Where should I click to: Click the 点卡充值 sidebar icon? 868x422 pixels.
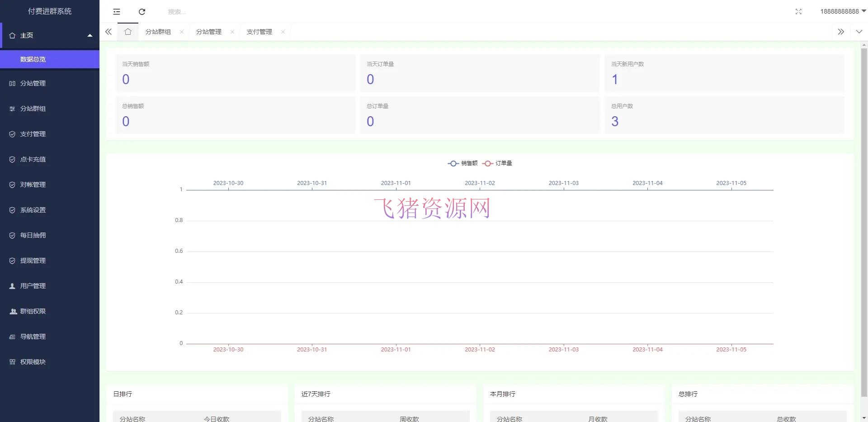pos(12,159)
